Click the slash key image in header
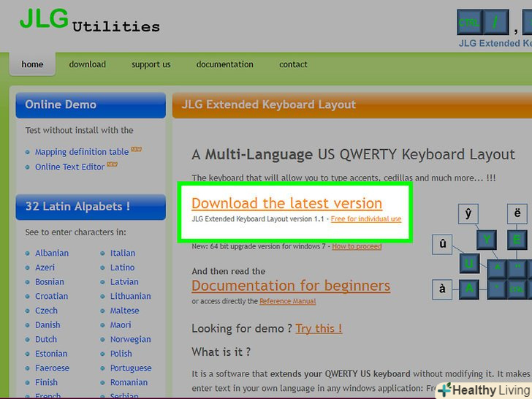The image size is (532, 399). point(495,23)
